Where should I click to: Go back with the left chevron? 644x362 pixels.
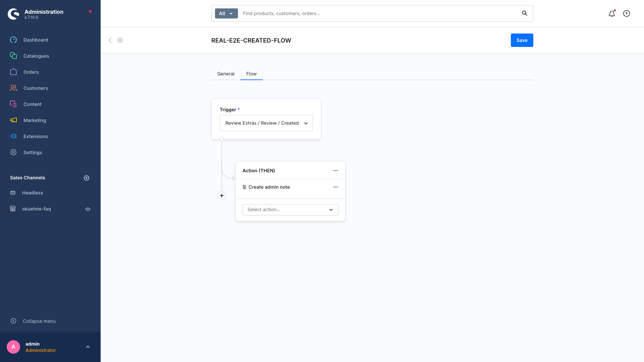tap(110, 40)
